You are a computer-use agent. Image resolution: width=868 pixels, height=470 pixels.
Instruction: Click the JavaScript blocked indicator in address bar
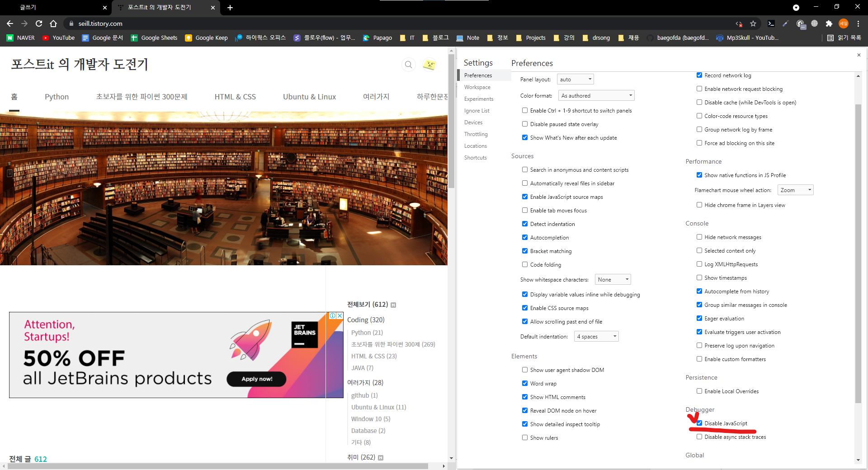coord(739,23)
